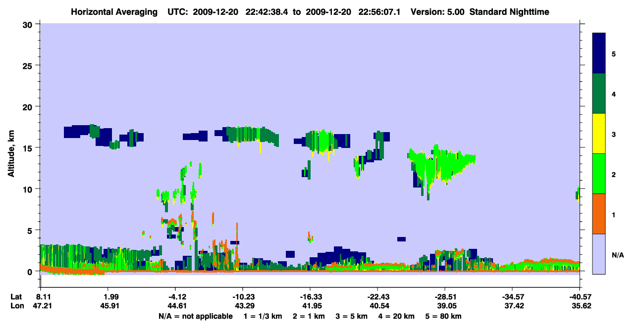The width and height of the screenshot is (644, 330).
Task: Click the colorbar label 'N/A'
Action: tap(617, 255)
